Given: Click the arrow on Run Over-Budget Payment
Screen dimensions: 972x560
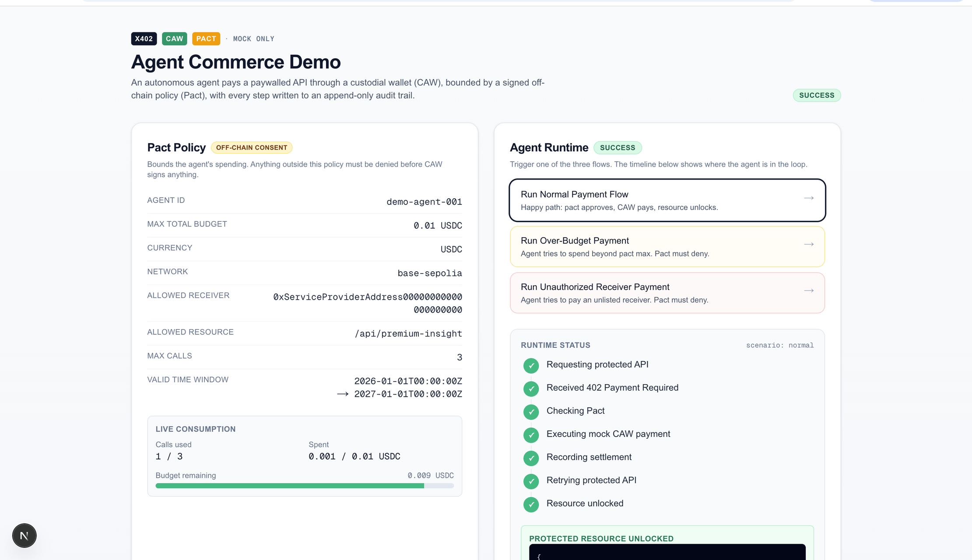Looking at the screenshot, I should [x=809, y=245].
